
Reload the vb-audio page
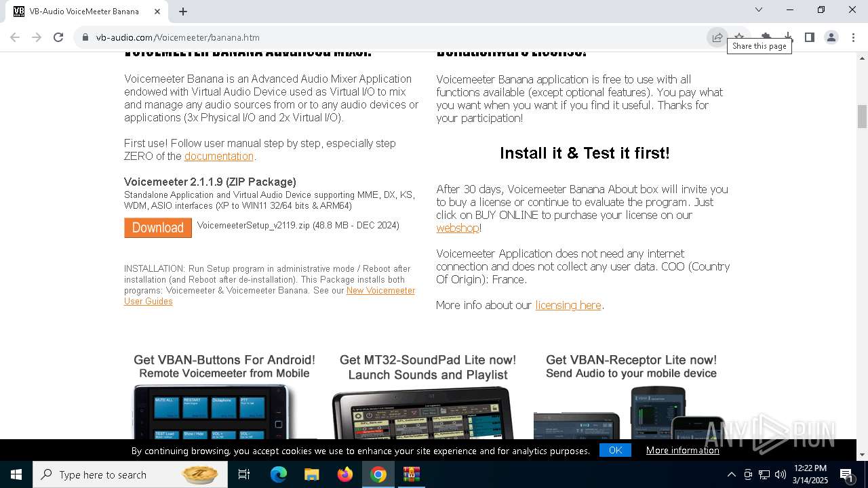58,37
